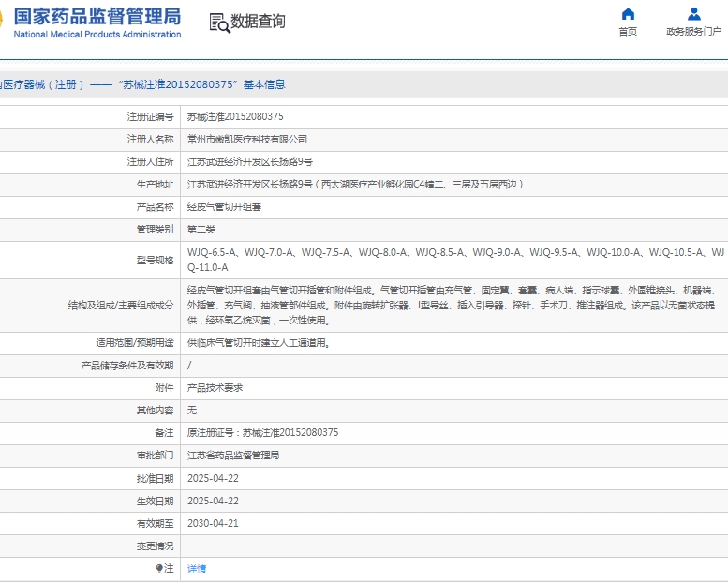Click the 产品储存条件及有效期 label
The width and height of the screenshot is (728, 585).
[x=127, y=366]
